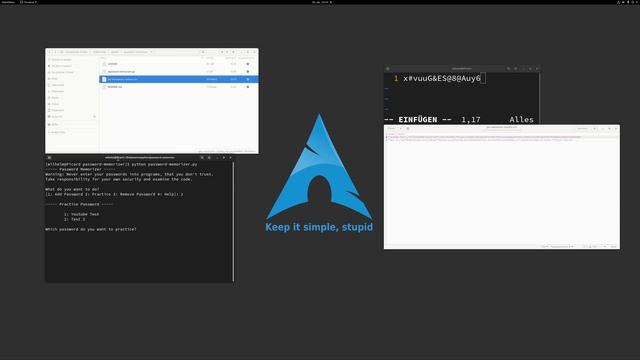The height and width of the screenshot is (360, 640).
Task: Open view options dropdown in the file manager
Action: (227, 52)
